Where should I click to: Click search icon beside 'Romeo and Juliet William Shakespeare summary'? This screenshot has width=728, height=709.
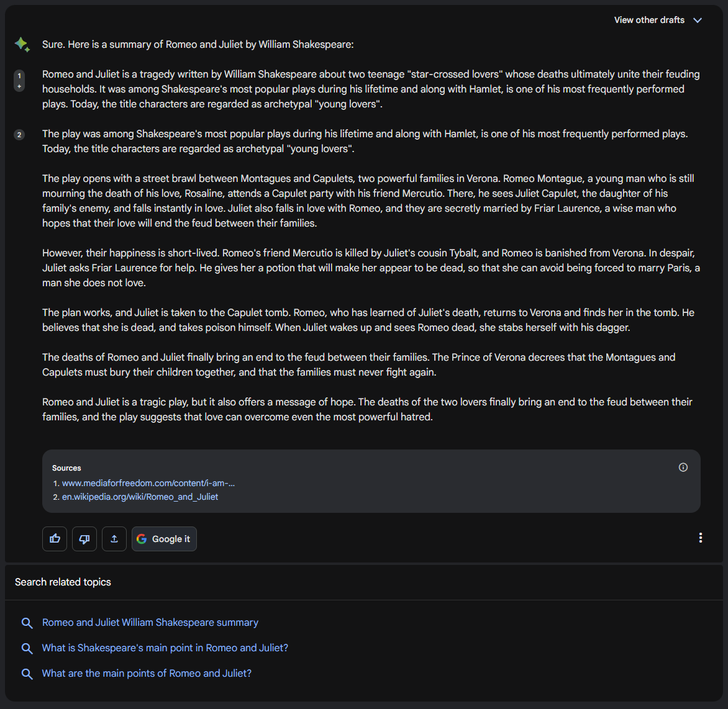point(27,623)
